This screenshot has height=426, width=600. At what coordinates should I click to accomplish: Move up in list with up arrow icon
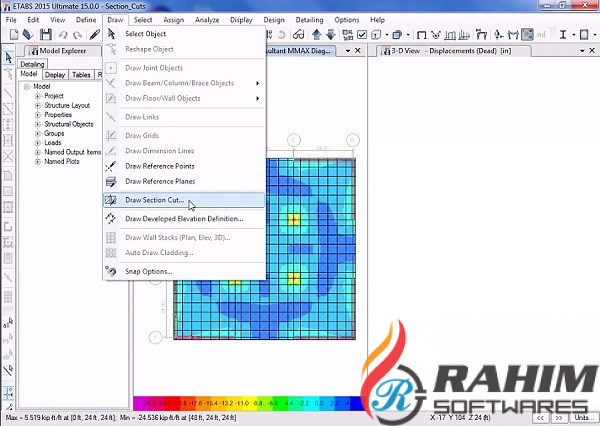316,35
